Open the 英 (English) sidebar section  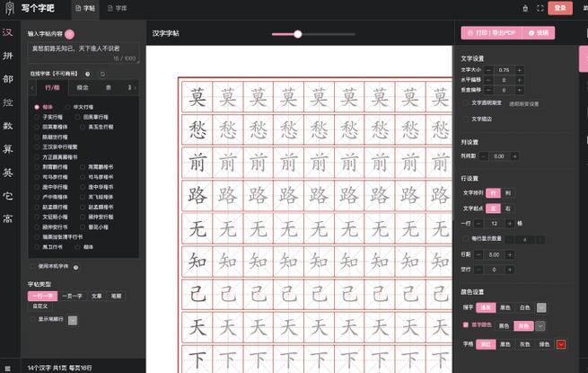(x=7, y=172)
